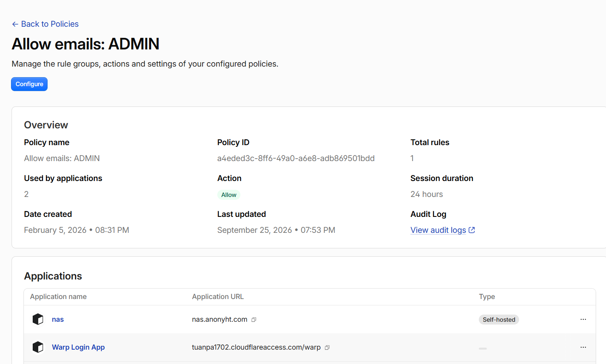The width and height of the screenshot is (606, 364).
Task: Click the Date created value February 5, 2026
Action: pyautogui.click(x=77, y=230)
